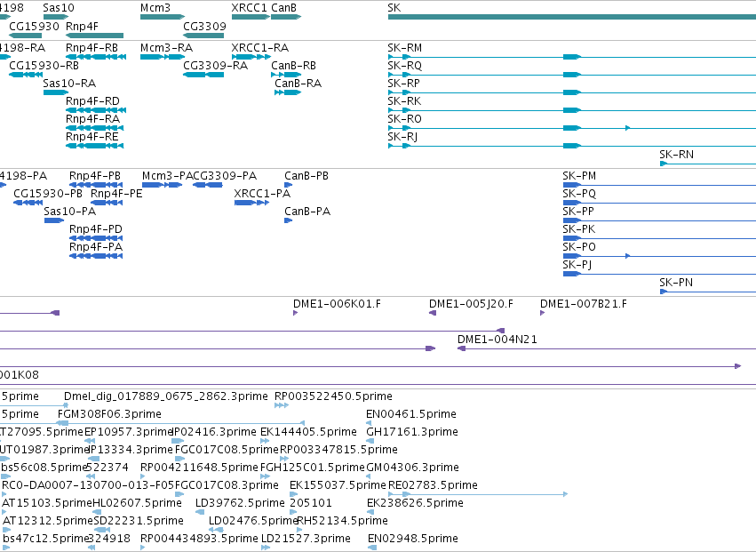The width and height of the screenshot is (756, 552).
Task: Select the GH17161.3prime EST label
Action: (x=412, y=432)
